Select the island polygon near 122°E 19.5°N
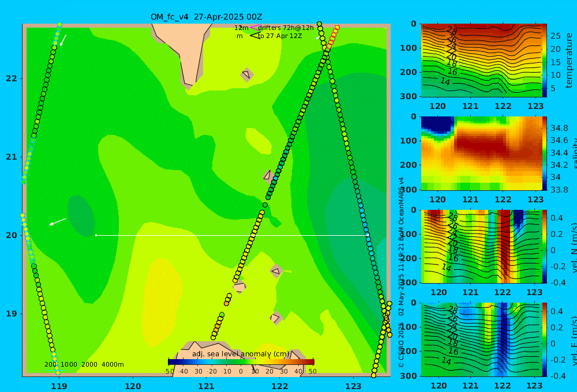The height and width of the screenshot is (392, 577). (276, 272)
